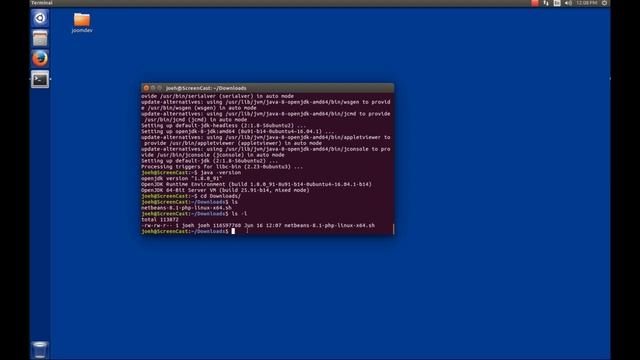The height and width of the screenshot is (360, 640).
Task: Click the '-rw-rw-r--' file listing line
Action: 258,225
